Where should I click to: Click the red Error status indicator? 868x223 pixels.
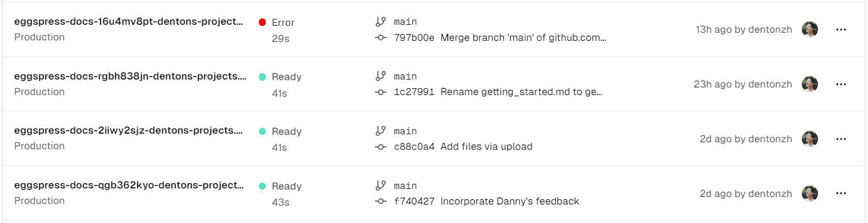(262, 22)
